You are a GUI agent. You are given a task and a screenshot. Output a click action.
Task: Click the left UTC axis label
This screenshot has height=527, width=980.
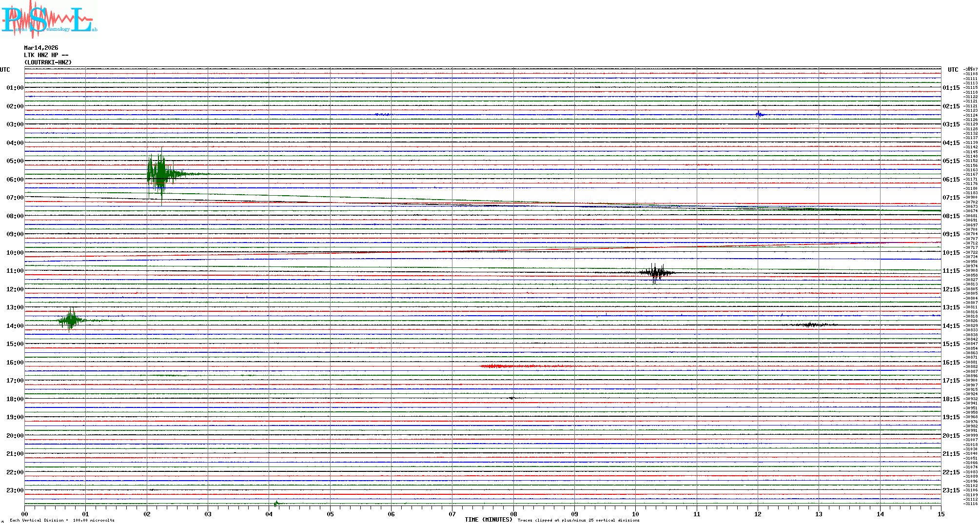point(5,70)
